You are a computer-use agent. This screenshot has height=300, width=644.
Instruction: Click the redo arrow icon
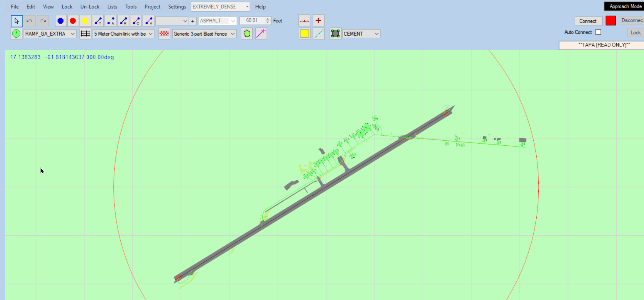tap(43, 21)
